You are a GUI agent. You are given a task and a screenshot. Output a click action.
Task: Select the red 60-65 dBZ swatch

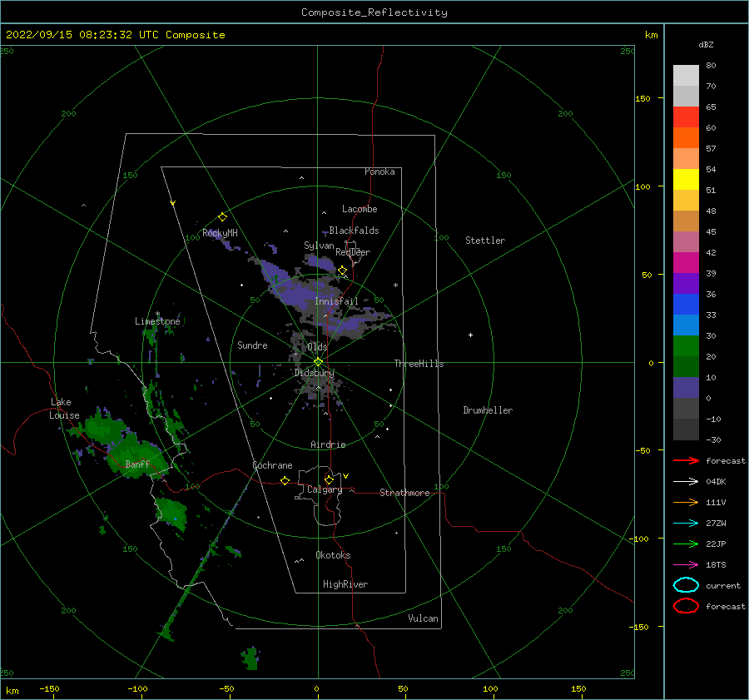click(x=686, y=117)
